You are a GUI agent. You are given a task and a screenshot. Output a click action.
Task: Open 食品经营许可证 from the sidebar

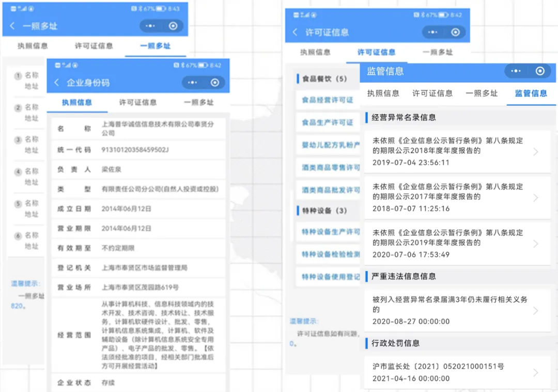click(329, 101)
